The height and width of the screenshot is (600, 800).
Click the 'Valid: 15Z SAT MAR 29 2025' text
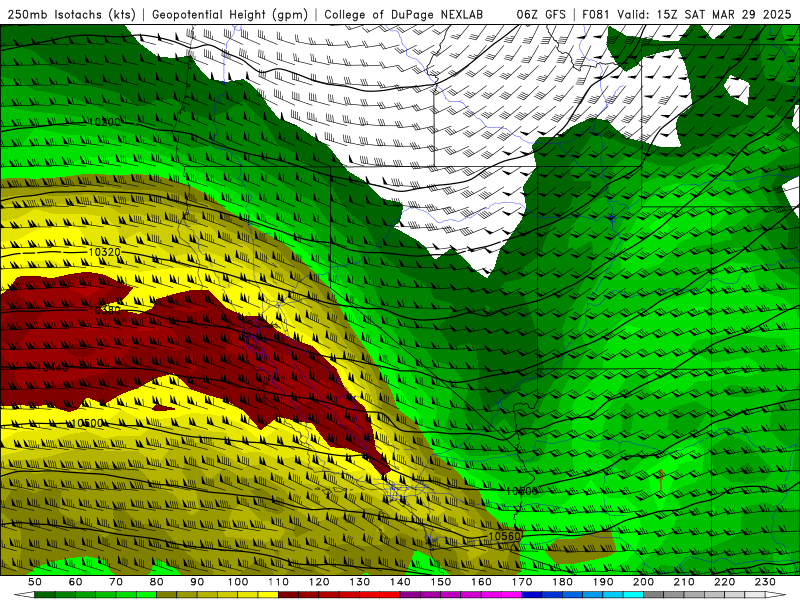click(704, 14)
